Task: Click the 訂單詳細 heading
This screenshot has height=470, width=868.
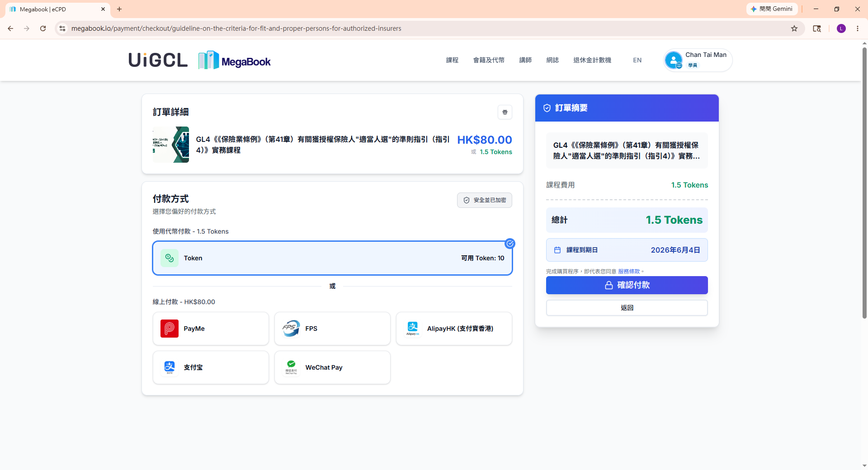Action: pyautogui.click(x=170, y=112)
